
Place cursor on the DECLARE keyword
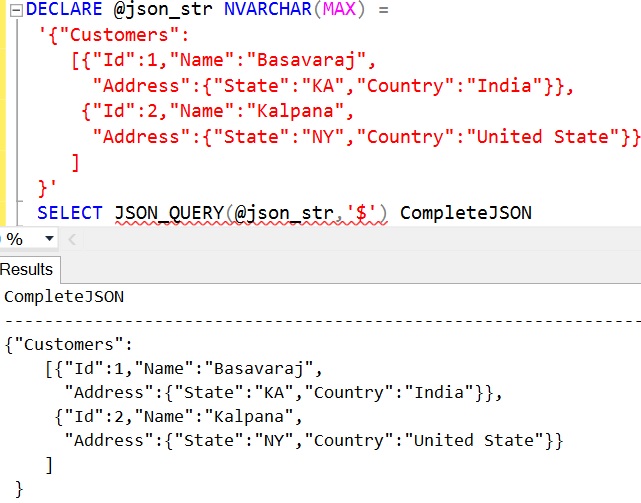[64, 9]
